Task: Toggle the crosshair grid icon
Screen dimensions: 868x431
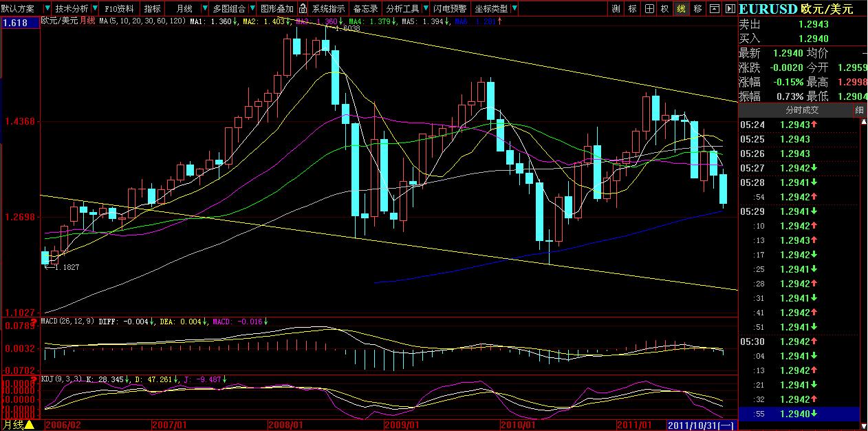Action: click(x=648, y=8)
